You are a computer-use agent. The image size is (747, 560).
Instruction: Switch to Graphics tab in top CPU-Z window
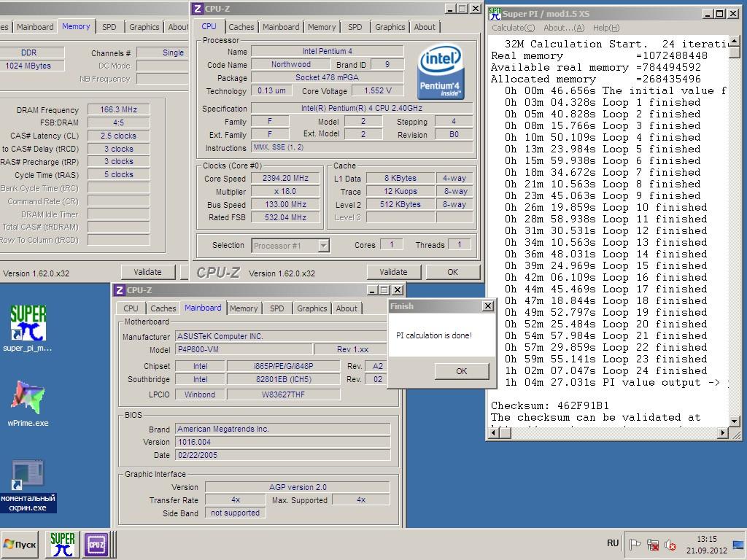click(x=390, y=27)
